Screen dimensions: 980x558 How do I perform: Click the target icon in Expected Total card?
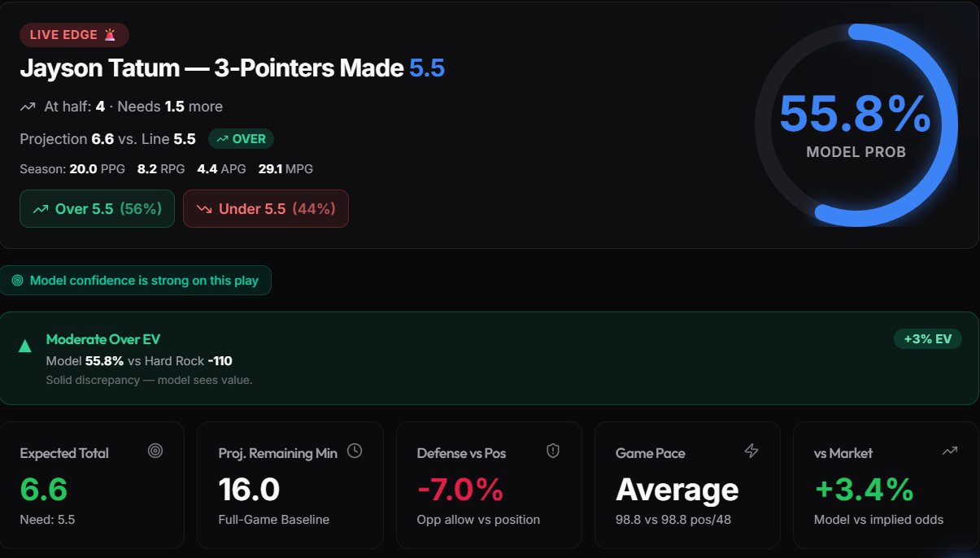(x=155, y=451)
